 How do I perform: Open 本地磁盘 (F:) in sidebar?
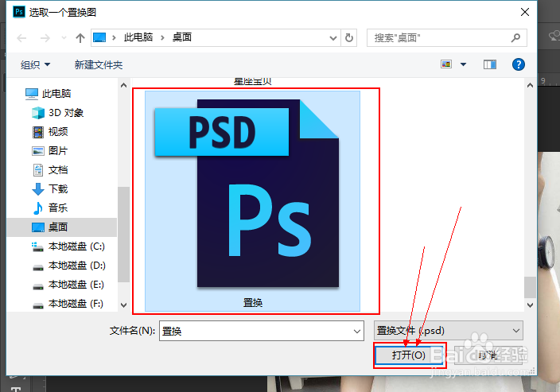tap(68, 304)
